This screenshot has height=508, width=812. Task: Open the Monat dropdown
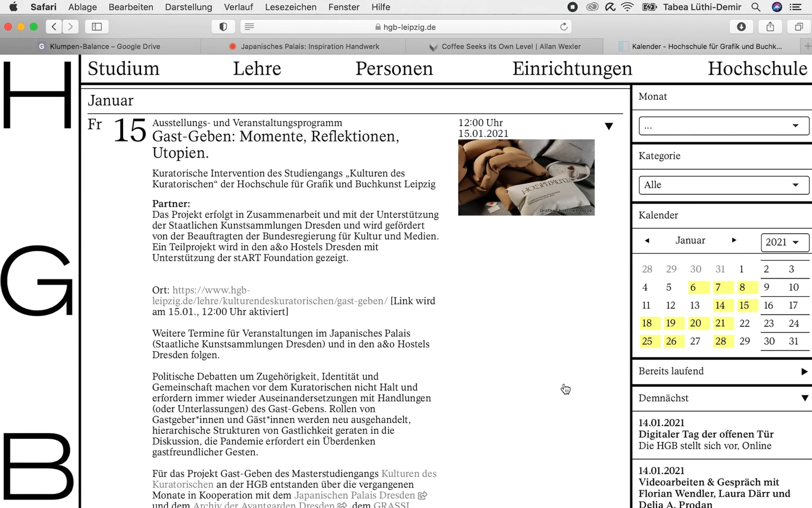tap(724, 126)
